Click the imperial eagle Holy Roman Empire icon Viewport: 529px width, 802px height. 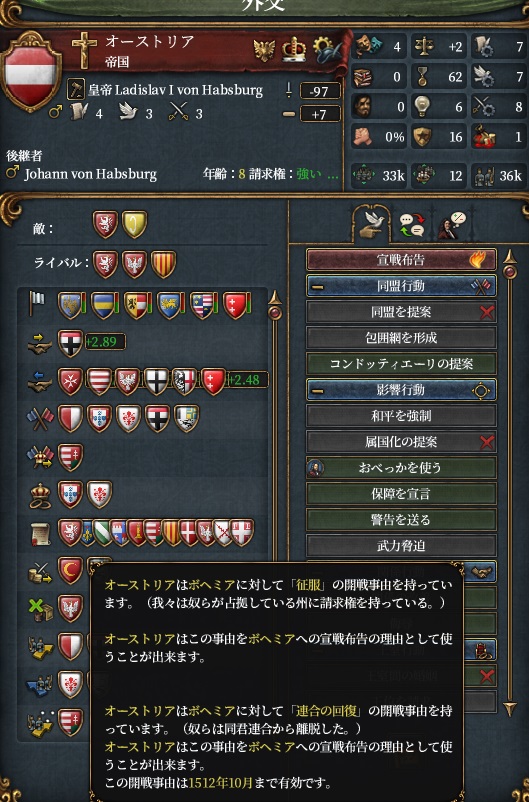coord(264,51)
